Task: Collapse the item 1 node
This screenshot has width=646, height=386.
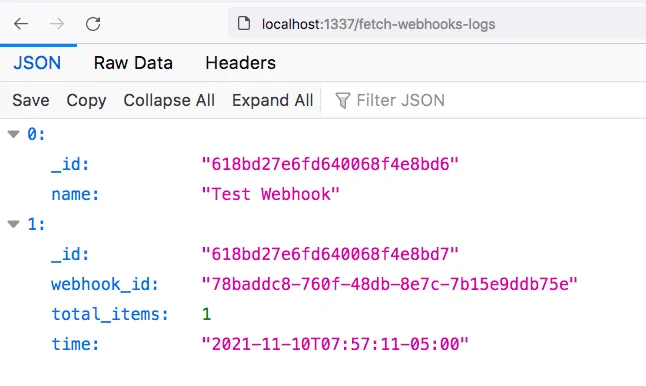Action: point(14,224)
